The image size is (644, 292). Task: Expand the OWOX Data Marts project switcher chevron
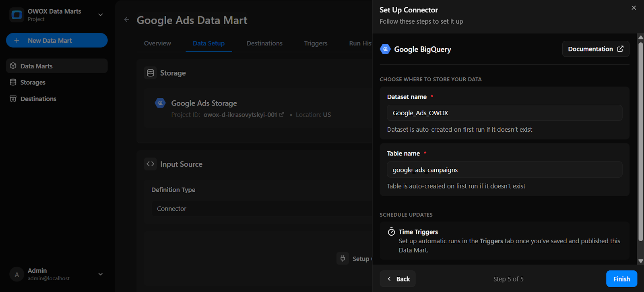coord(101,15)
